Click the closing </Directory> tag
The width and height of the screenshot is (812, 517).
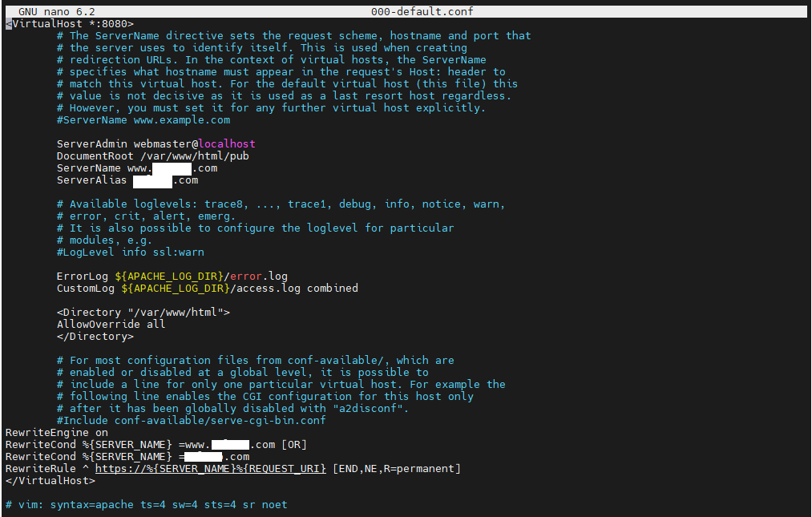(95, 336)
